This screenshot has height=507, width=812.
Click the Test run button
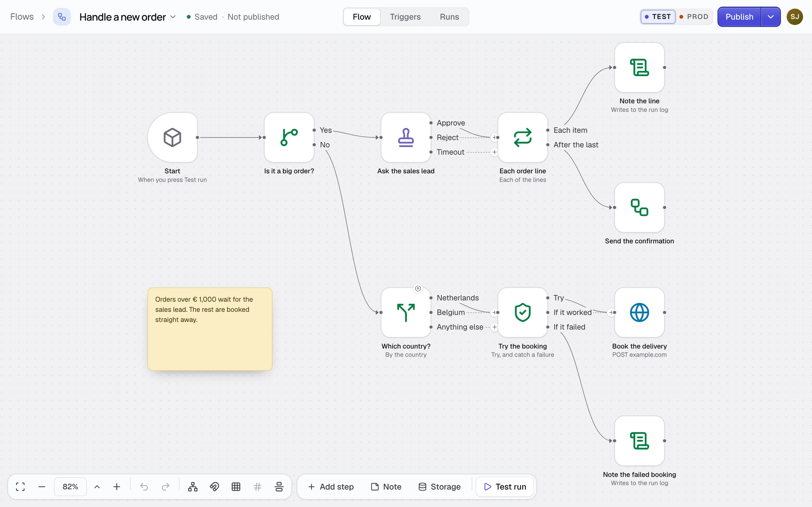coord(505,486)
